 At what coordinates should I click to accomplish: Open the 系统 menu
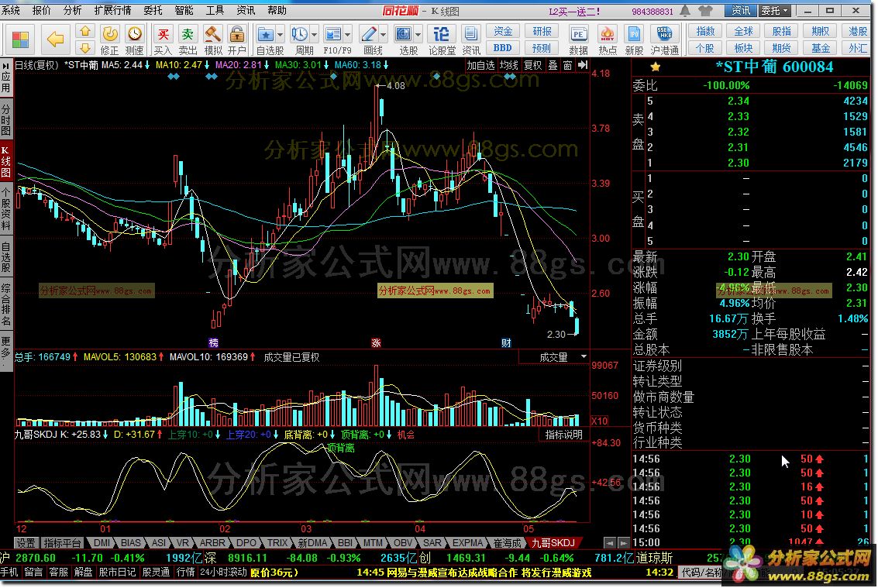[x=11, y=10]
